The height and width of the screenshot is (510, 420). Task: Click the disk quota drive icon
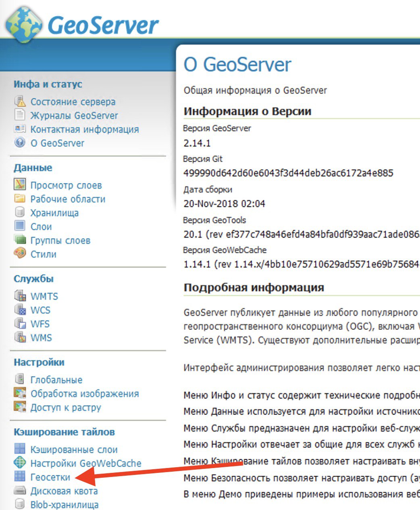(x=20, y=490)
